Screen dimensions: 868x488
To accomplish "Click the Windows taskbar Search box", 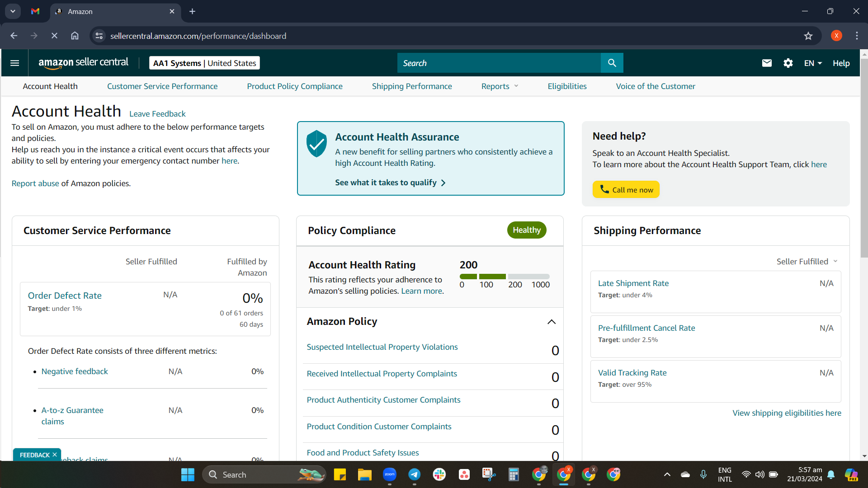I will 264,474.
